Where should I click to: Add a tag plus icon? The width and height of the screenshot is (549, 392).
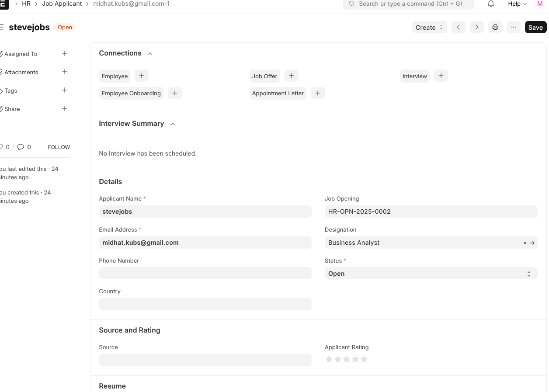tap(65, 90)
